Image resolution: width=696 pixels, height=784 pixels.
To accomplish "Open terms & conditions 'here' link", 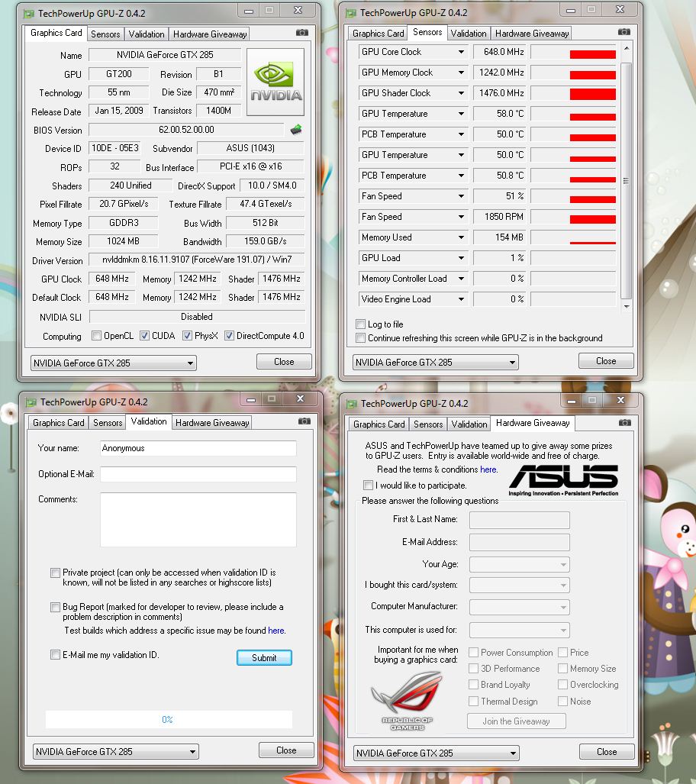I will pos(488,469).
